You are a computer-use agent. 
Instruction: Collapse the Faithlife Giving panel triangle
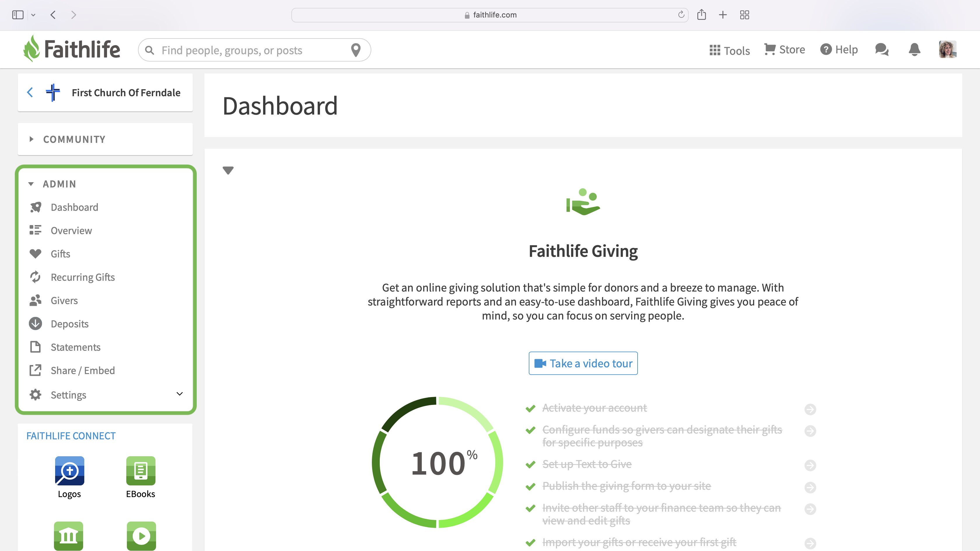point(228,170)
